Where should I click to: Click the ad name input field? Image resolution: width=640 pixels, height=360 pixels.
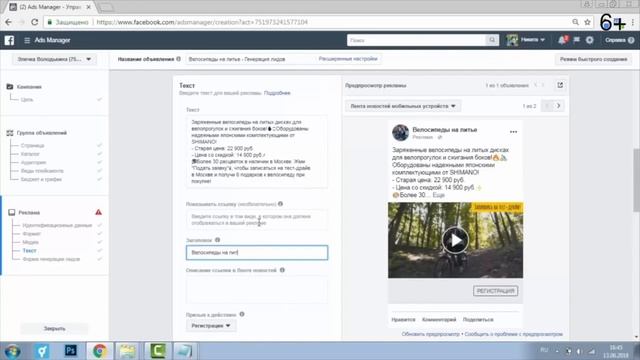(250, 59)
